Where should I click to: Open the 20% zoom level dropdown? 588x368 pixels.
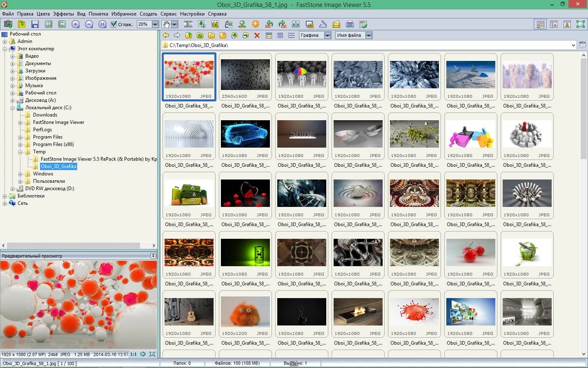pos(155,24)
